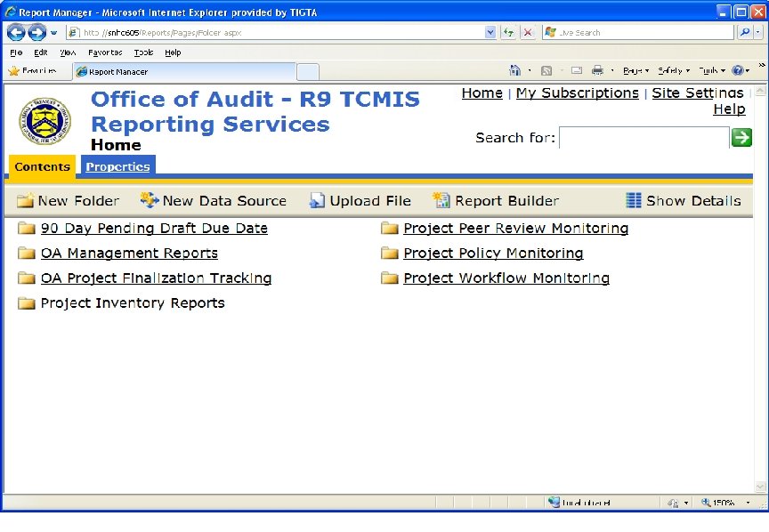Open the Project Workflow Monitoring link
The width and height of the screenshot is (769, 532).
coord(506,278)
